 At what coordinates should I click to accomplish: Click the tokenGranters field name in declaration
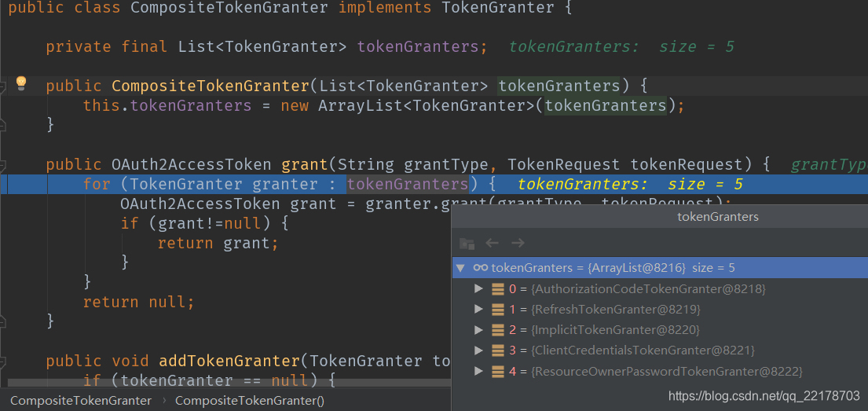418,47
